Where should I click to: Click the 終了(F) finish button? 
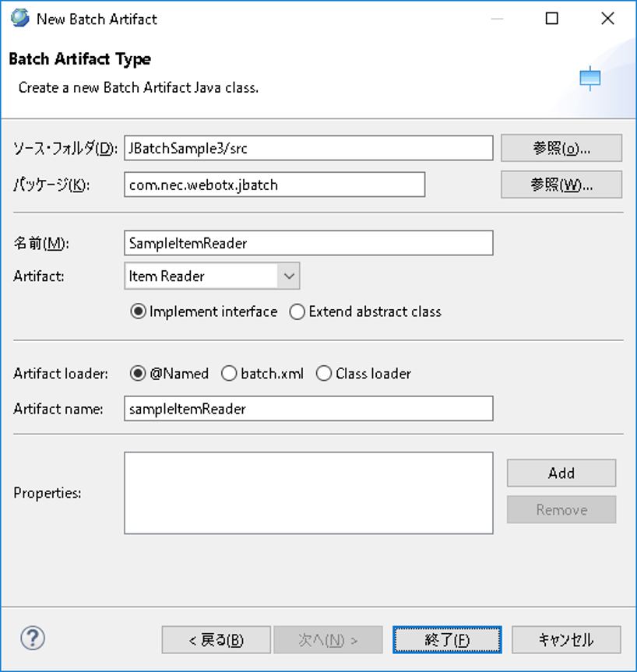point(447,640)
